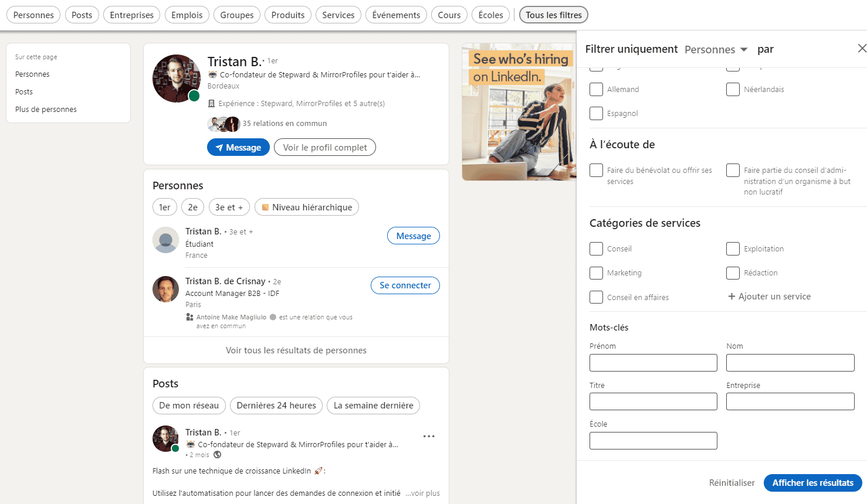Tick the Espagnol checkbox
This screenshot has width=867, height=504.
point(596,113)
